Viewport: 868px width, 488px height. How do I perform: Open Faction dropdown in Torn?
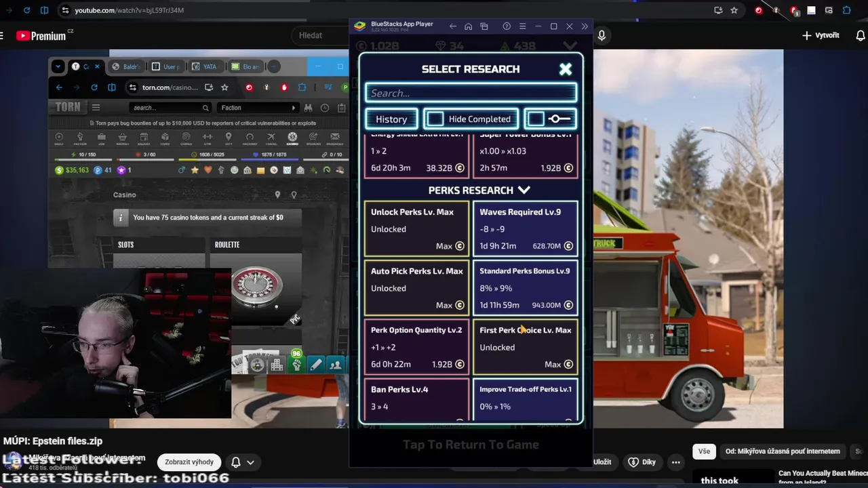pos(258,108)
